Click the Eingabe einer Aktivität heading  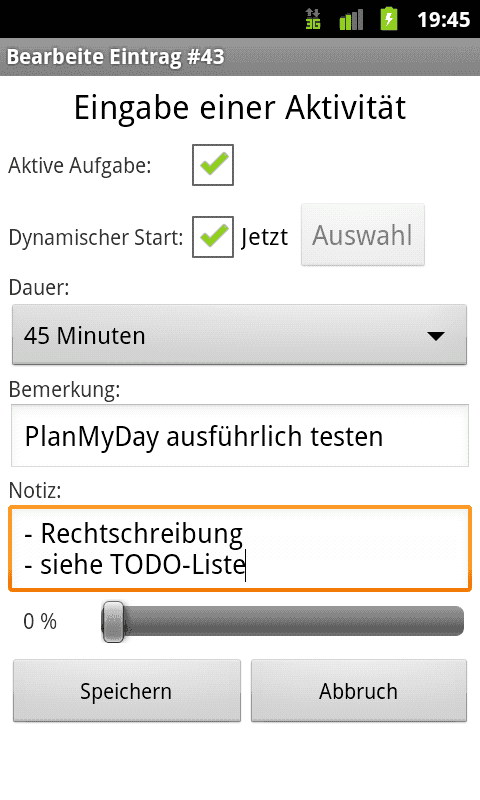coord(240,108)
